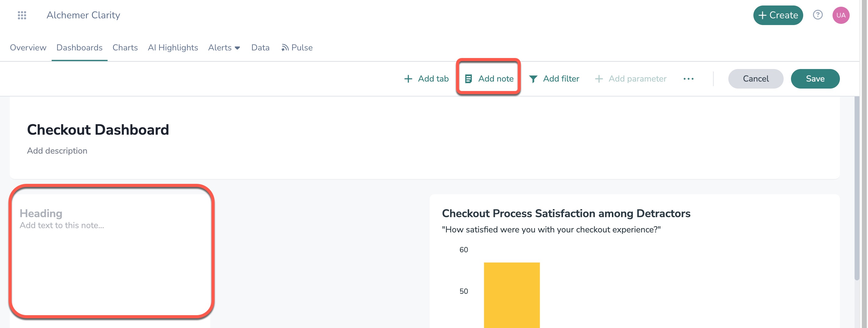Cancel dashboard editing

pyautogui.click(x=756, y=79)
